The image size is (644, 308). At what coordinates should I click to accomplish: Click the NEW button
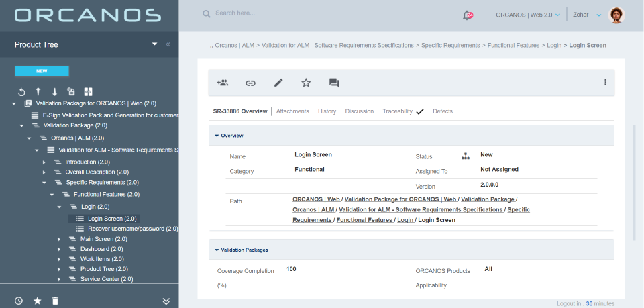(42, 71)
